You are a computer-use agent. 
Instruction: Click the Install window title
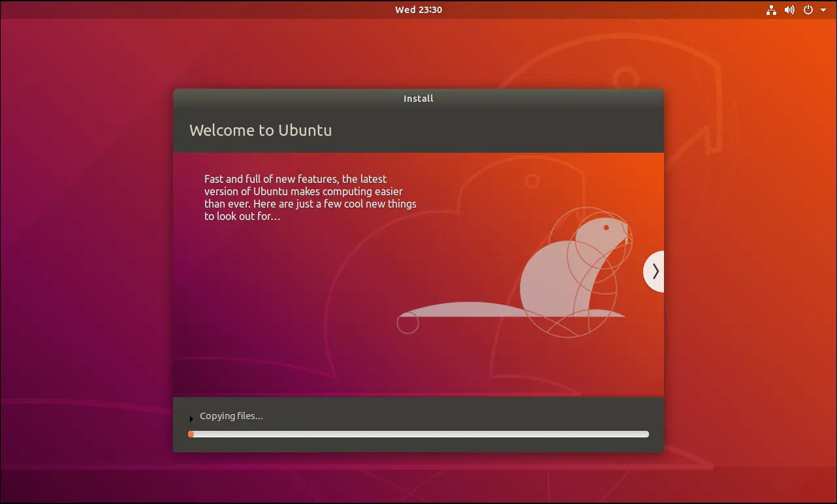tap(419, 99)
